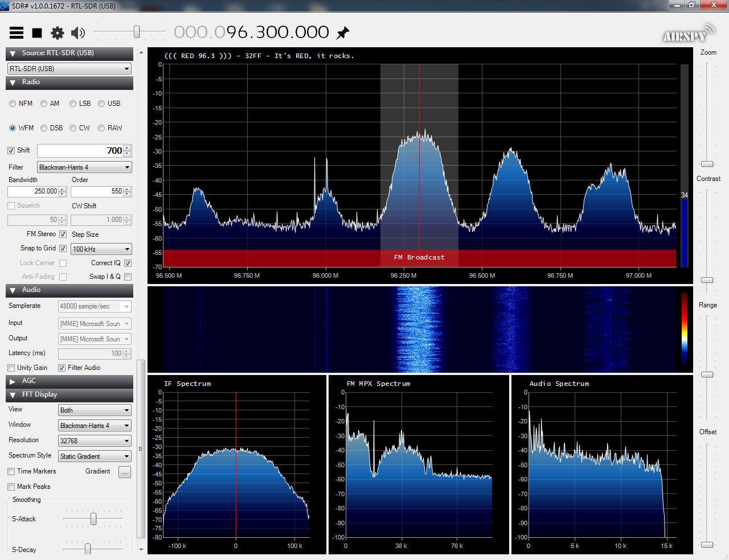This screenshot has height=560, width=729.
Task: Open the Spectrum Style Static Gradient dropdown
Action: tap(95, 456)
